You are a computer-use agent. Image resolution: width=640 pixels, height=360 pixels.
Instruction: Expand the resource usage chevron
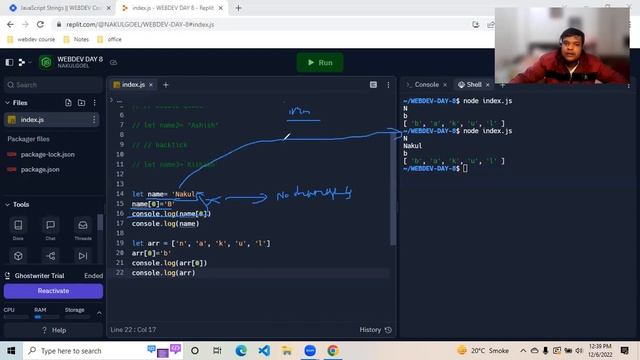(99, 313)
